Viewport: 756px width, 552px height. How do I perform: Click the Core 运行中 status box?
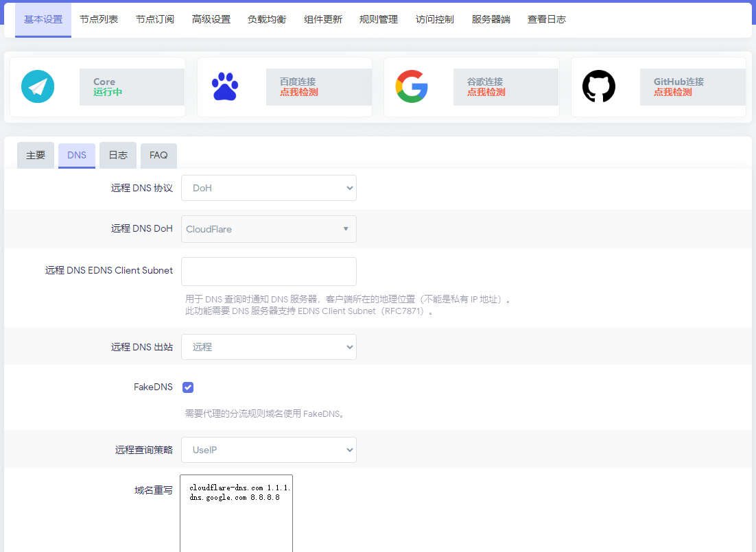point(132,87)
